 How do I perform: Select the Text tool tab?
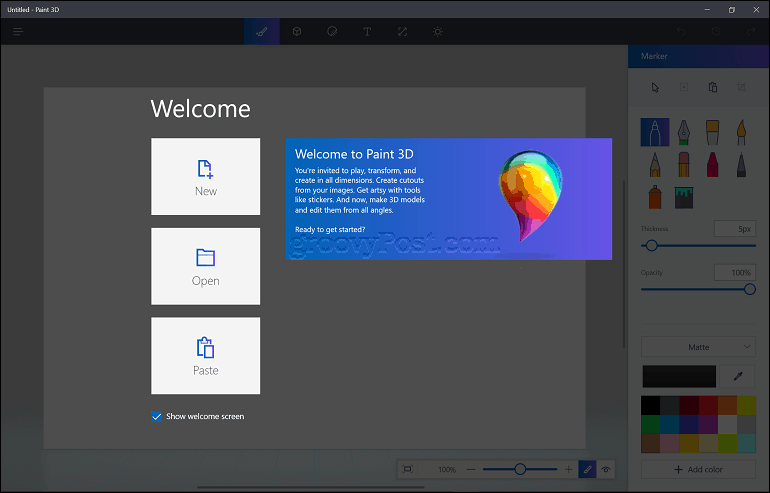pyautogui.click(x=367, y=32)
